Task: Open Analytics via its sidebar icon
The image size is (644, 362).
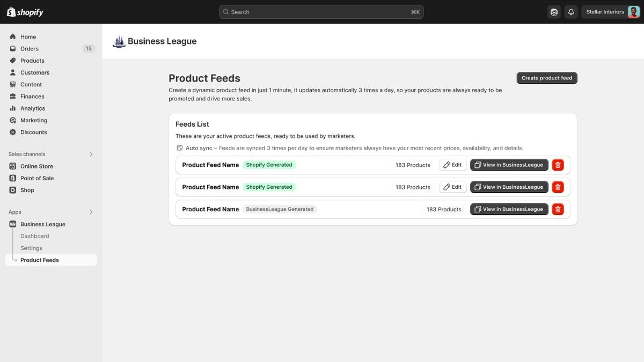Action: pyautogui.click(x=12, y=108)
